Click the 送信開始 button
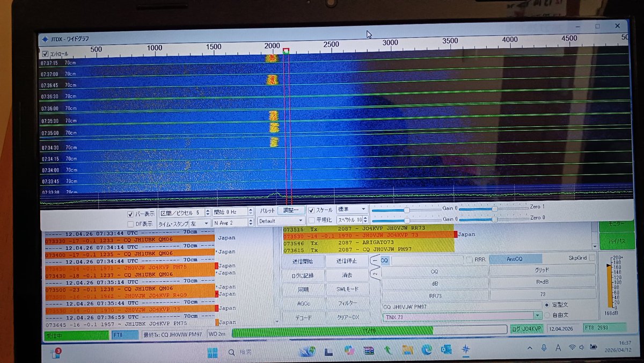This screenshot has height=363, width=644. click(302, 262)
